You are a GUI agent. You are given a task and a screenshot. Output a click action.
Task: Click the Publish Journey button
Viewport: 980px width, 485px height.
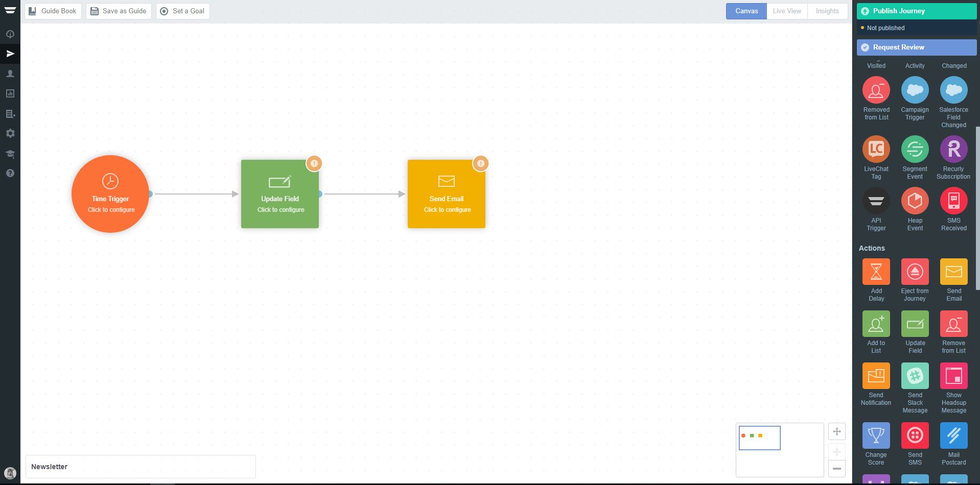[x=916, y=11]
